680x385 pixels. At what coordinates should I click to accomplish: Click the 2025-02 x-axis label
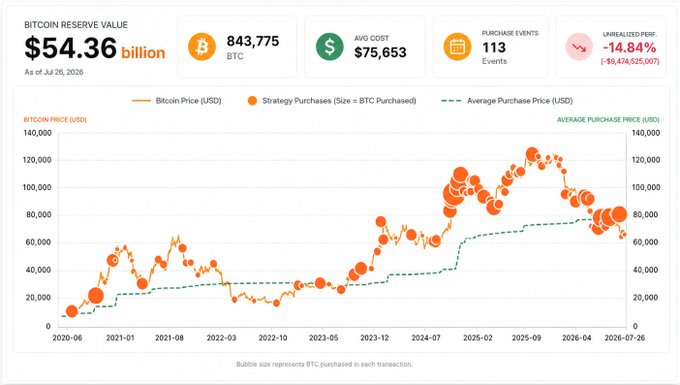coord(477,338)
